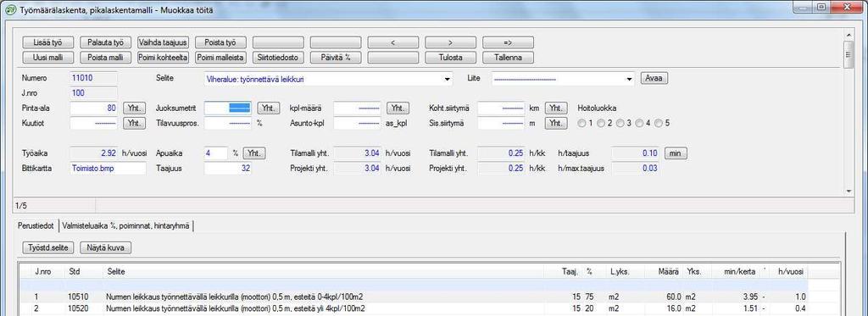Click the Taajuus field showing 32
Screen dimensions: 868x316
[x=228, y=169]
